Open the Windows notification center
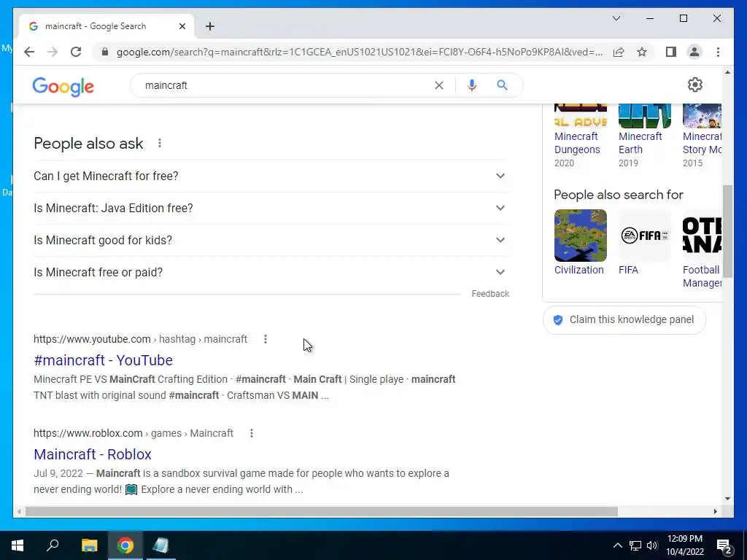The height and width of the screenshot is (560, 747). click(724, 545)
